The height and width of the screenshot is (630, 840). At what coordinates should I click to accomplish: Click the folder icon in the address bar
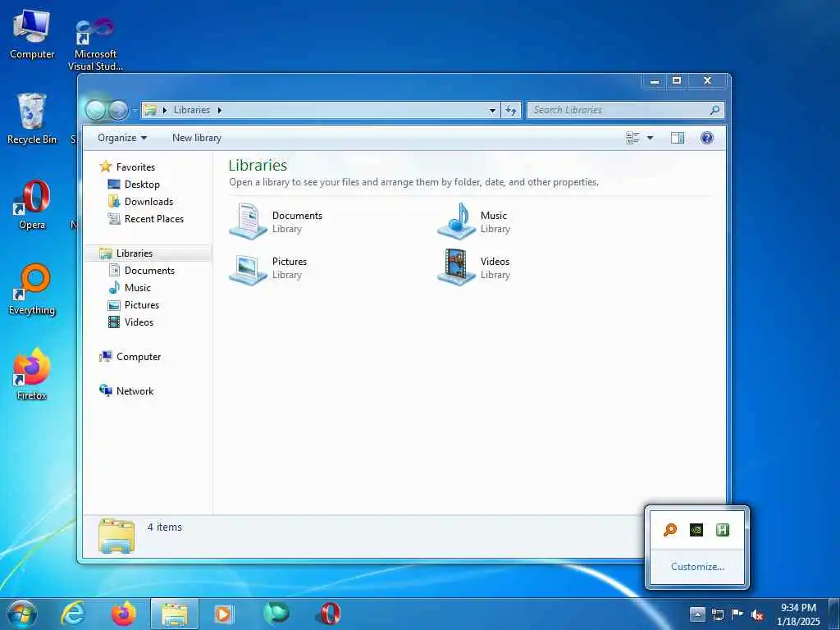[151, 110]
